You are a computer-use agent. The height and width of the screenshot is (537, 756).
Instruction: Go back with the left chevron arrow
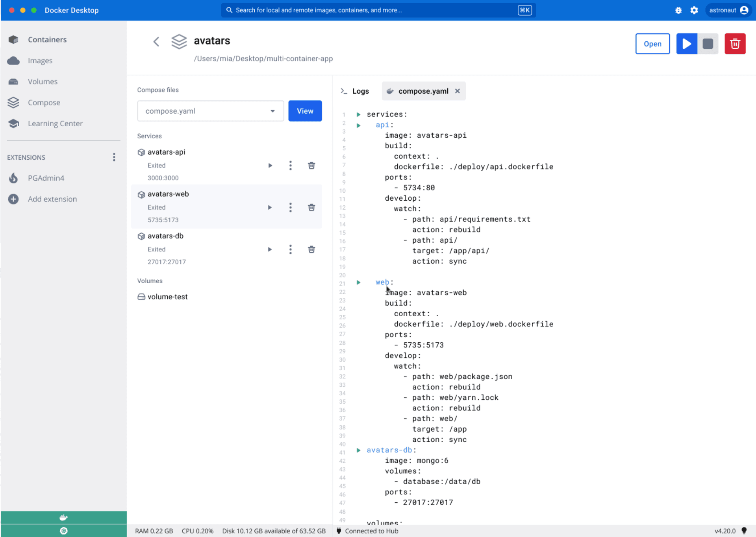(x=156, y=42)
